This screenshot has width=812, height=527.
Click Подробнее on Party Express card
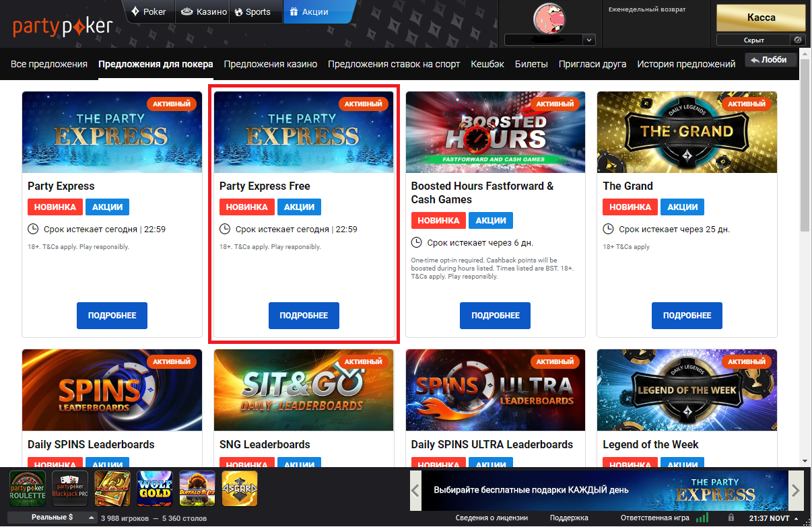click(112, 316)
